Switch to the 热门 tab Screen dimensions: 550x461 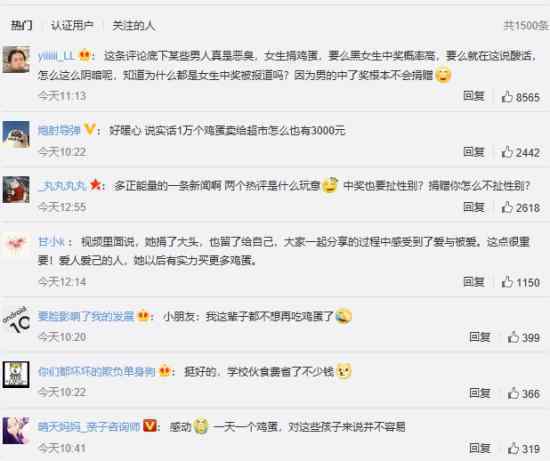click(x=22, y=26)
